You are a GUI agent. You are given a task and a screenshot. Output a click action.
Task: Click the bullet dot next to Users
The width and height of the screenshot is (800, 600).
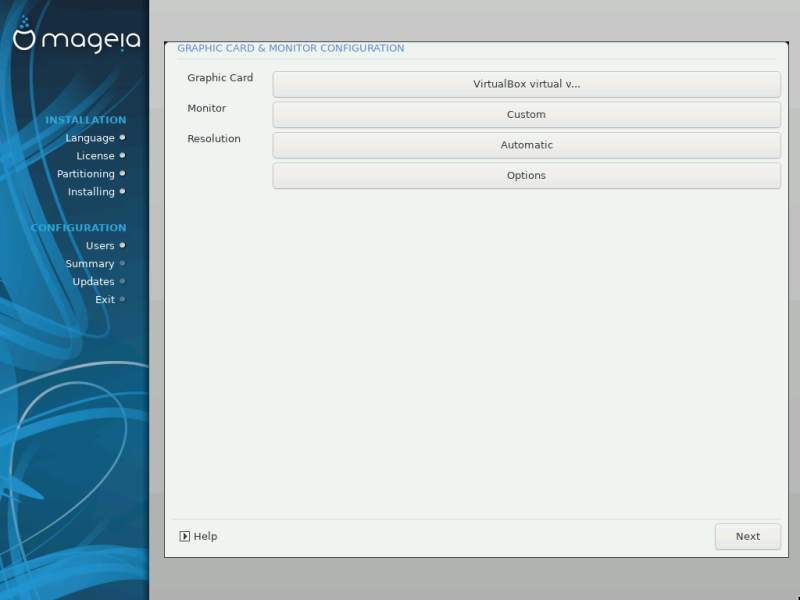[x=122, y=245]
